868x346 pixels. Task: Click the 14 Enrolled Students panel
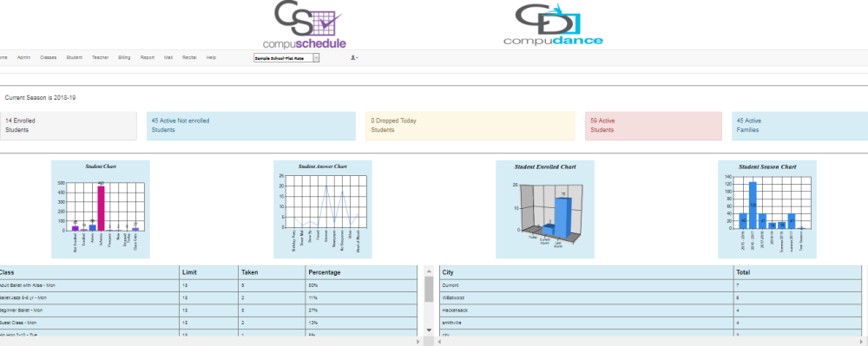[68, 126]
